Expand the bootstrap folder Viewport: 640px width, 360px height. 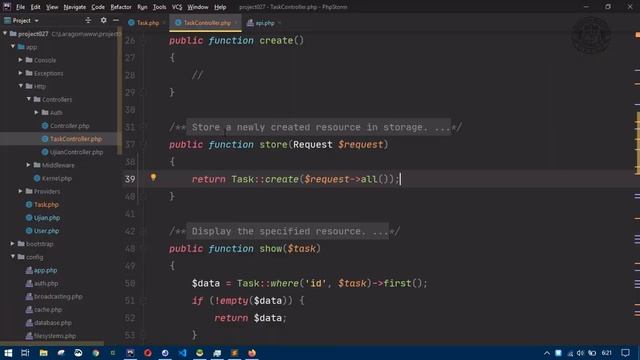coord(13,244)
